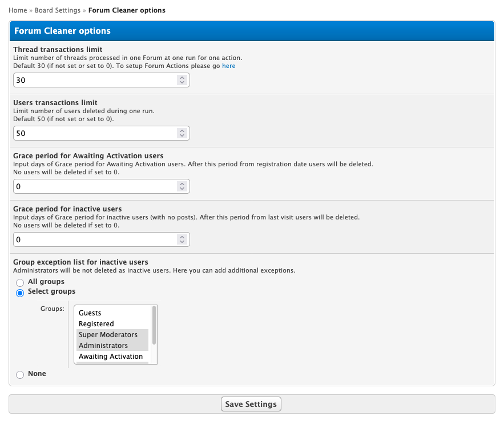Open Board Settings breadcrumb link

pos(58,10)
